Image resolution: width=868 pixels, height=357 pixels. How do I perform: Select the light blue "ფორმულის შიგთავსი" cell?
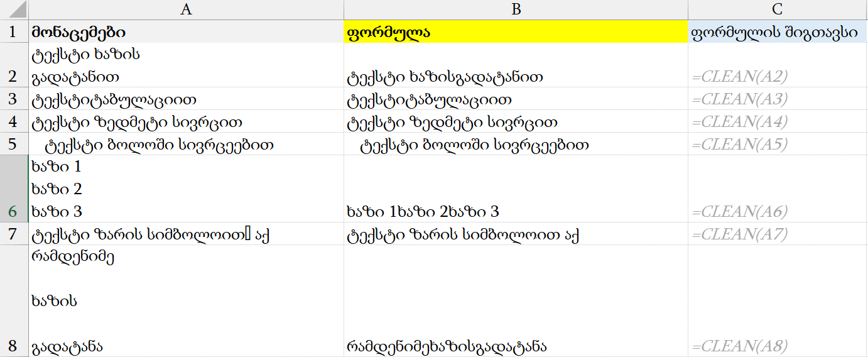778,32
